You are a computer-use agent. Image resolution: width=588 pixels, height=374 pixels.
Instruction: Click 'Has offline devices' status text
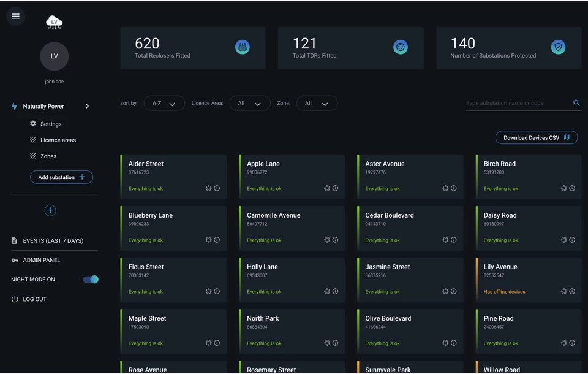pos(504,292)
